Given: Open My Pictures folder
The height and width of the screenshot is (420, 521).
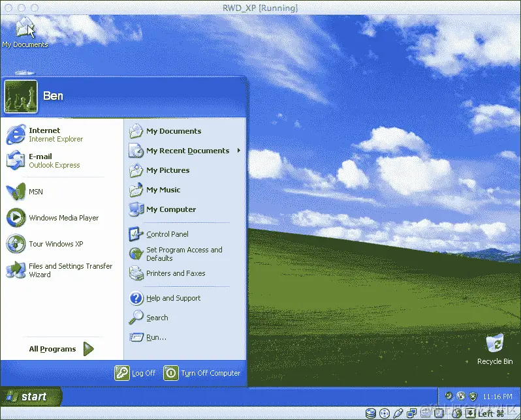Looking at the screenshot, I should click(159, 170).
